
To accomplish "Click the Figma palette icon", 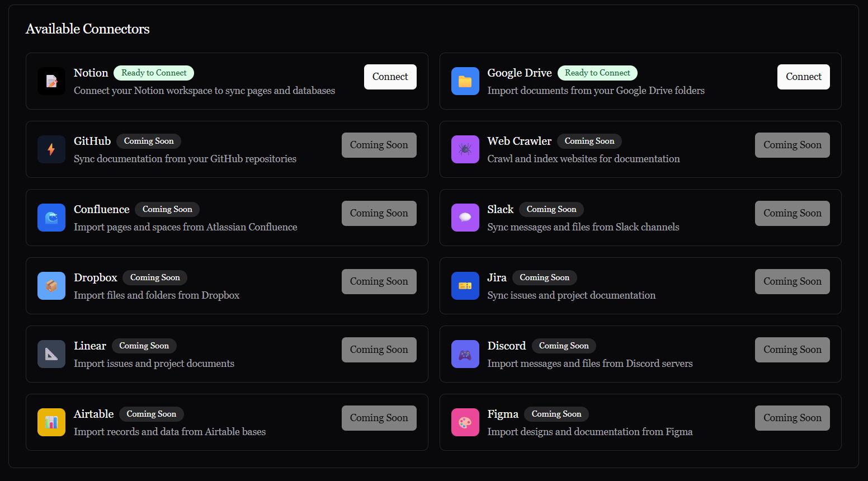I will pyautogui.click(x=465, y=422).
